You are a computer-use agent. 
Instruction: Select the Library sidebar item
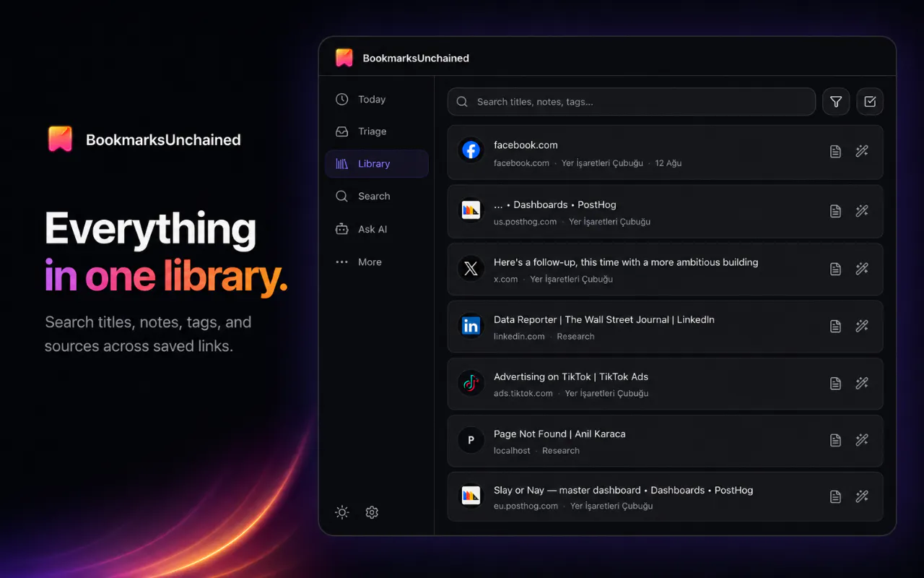[377, 164]
